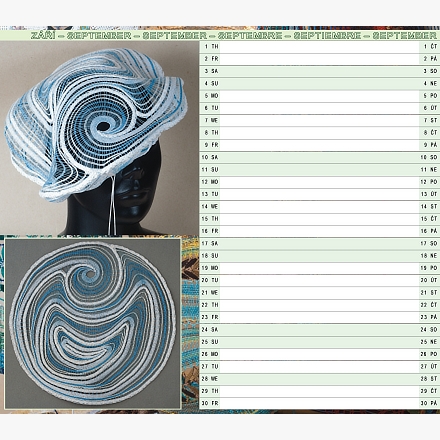
Task: Select the 12 MO day row
Action: tap(319, 182)
